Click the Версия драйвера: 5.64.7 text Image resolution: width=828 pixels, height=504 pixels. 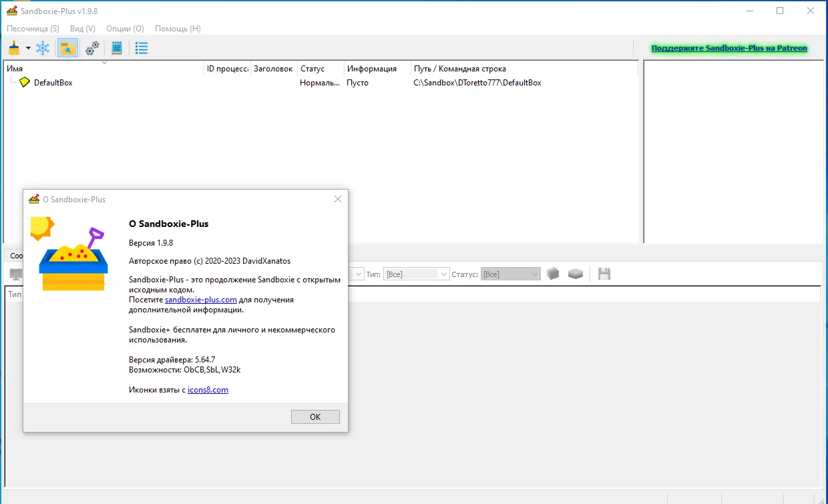(x=172, y=360)
